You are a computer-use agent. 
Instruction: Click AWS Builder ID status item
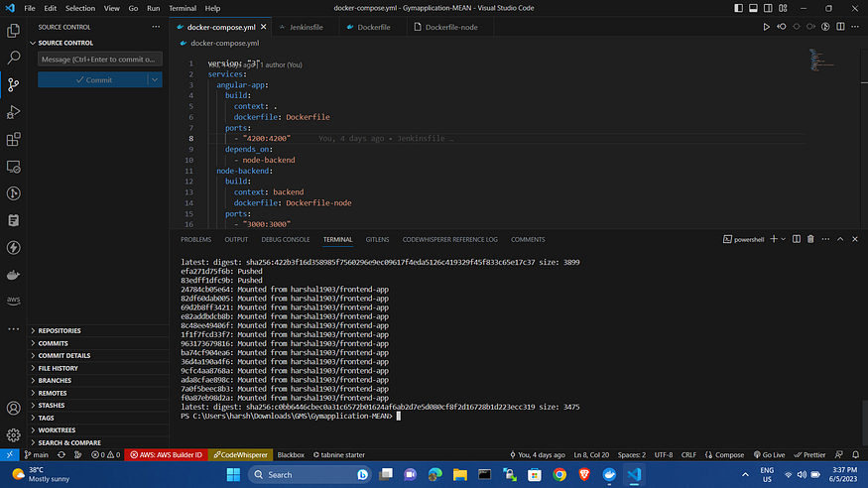pos(166,455)
